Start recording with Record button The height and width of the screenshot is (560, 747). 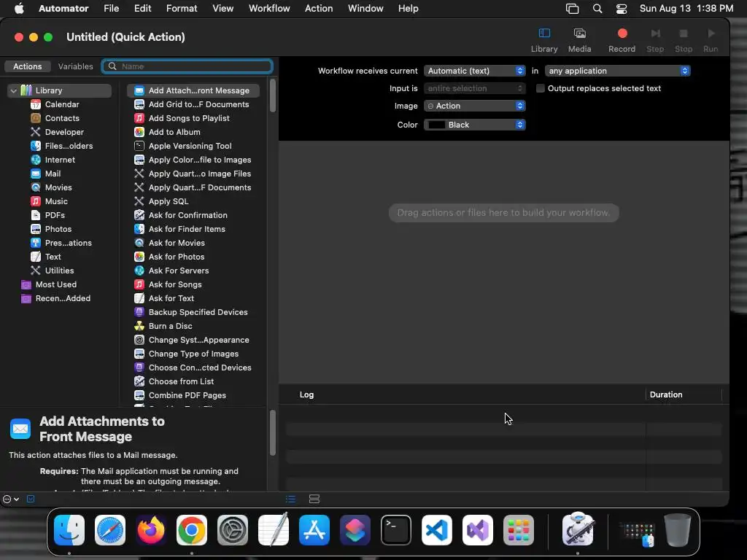[x=622, y=40]
